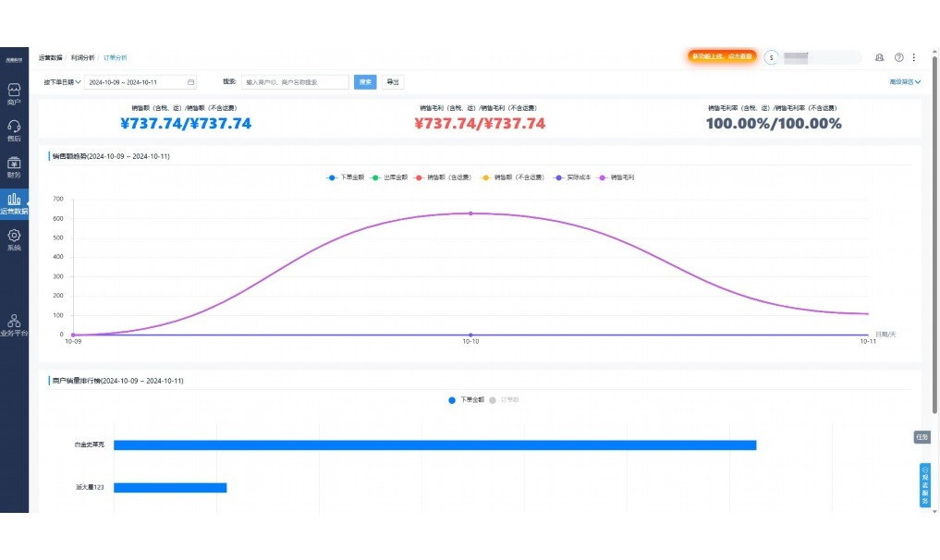Click the notification bell icon in header
Image resolution: width=940 pixels, height=560 pixels.
[879, 57]
